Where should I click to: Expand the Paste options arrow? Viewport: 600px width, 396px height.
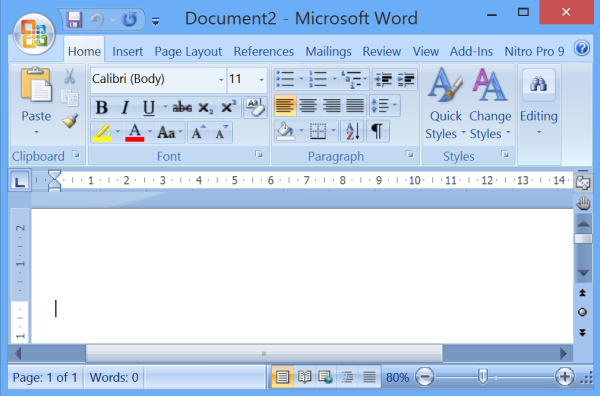pyautogui.click(x=36, y=132)
